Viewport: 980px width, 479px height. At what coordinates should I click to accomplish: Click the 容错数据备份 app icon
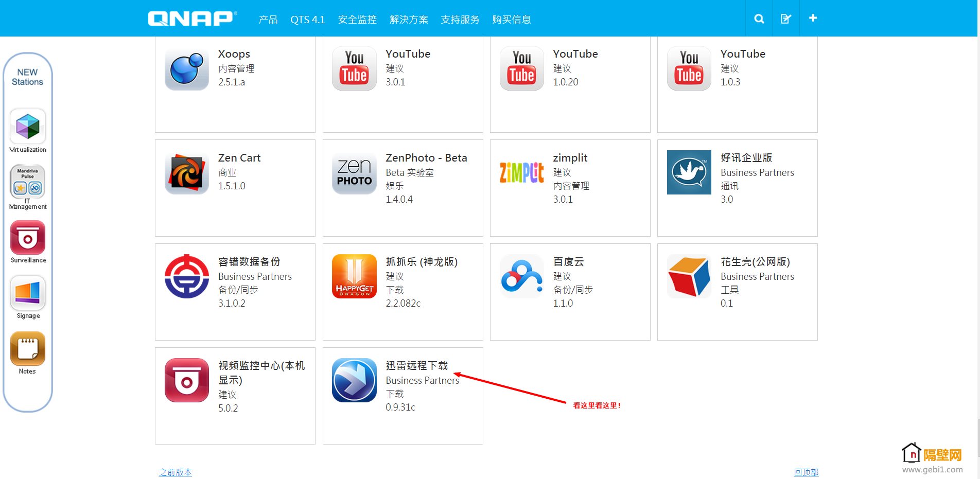tap(187, 276)
